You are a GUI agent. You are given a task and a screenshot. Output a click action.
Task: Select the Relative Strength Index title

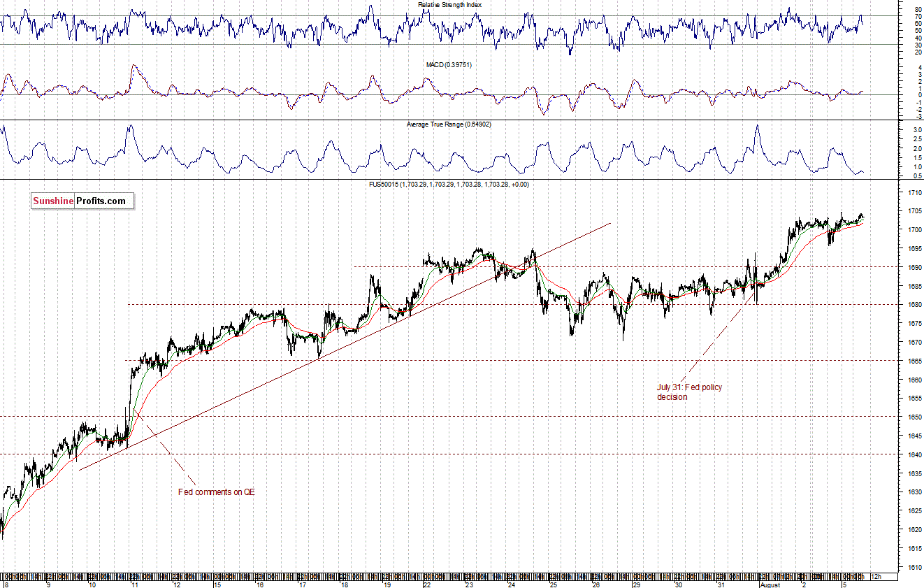click(x=450, y=5)
